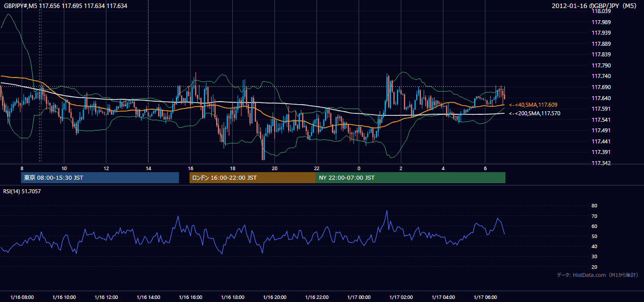Click the 1/16 08:00 time axis label
This screenshot has width=644, height=302.
pyautogui.click(x=22, y=297)
